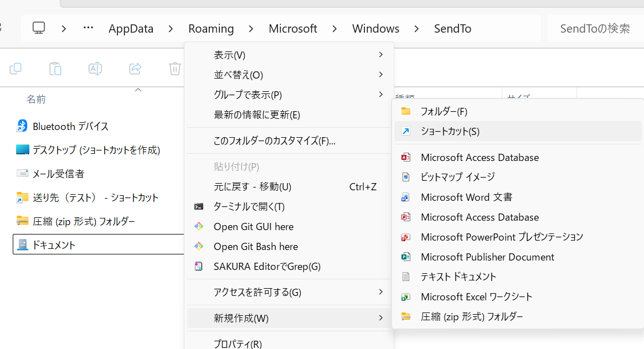
Task: Click the Word icon for Microsoft Word 文書
Action: [406, 197]
